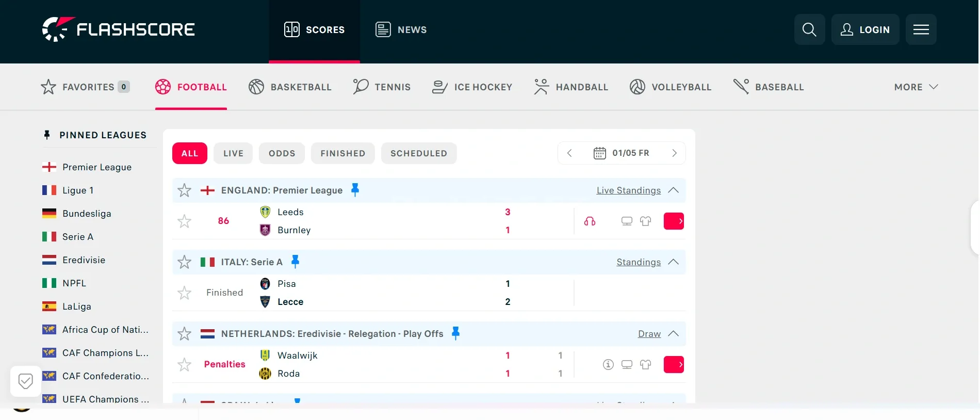Image resolution: width=980 pixels, height=420 pixels.
Task: Click the pin icon next to Premier League header
Action: (355, 190)
